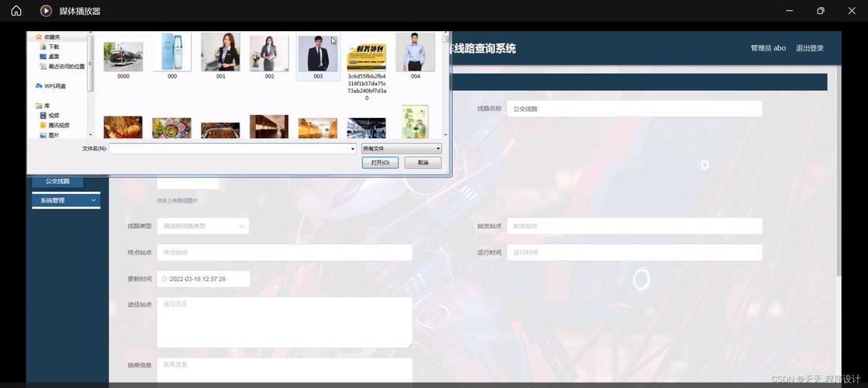This screenshot has height=388, width=868.
Task: Click the 打开(O) button
Action: pos(380,163)
